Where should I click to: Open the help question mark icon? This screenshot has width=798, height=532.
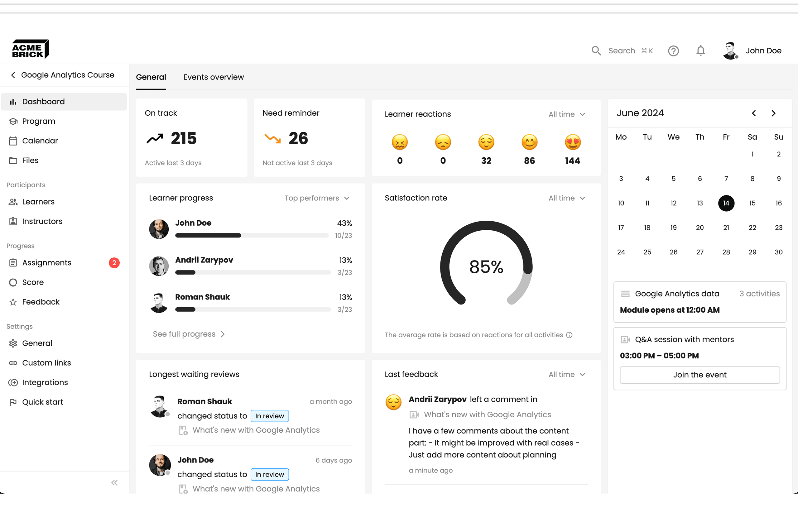pos(673,51)
